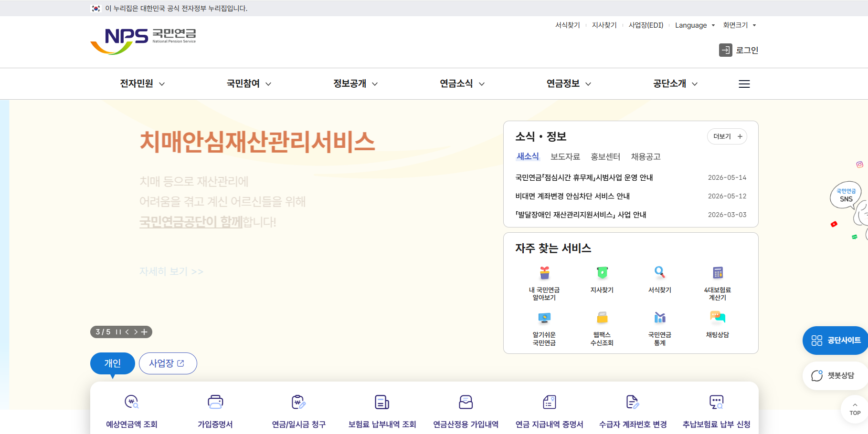Click 더보기 + button in 소식·정보
The image size is (868, 434).
coord(727,136)
